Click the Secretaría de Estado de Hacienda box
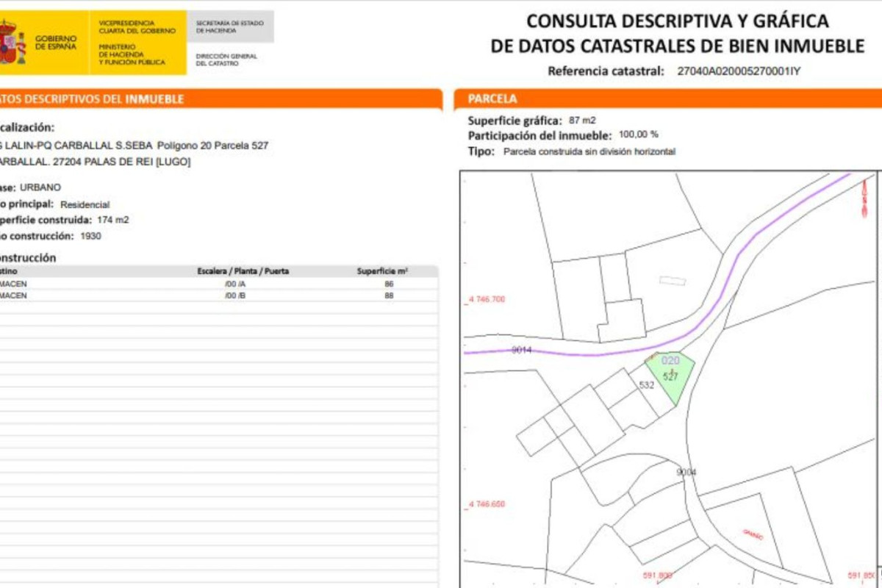882x588 pixels. pyautogui.click(x=231, y=26)
